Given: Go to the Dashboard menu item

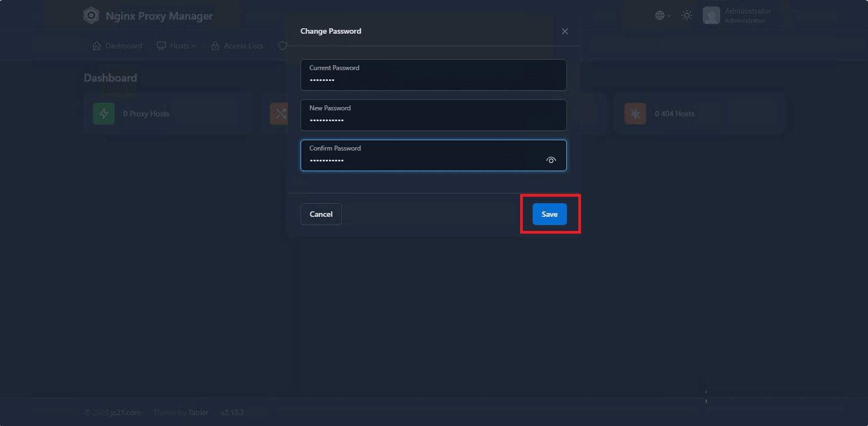Looking at the screenshot, I should 123,46.
